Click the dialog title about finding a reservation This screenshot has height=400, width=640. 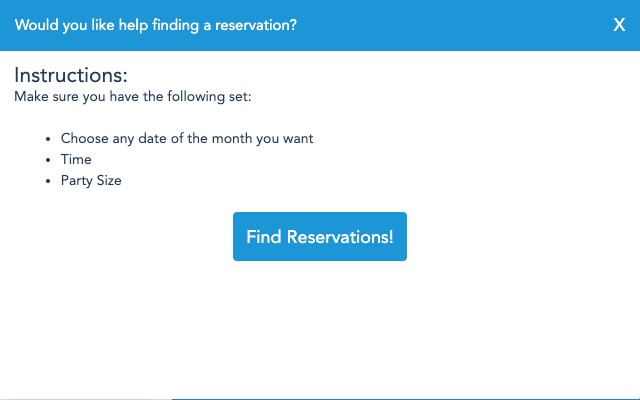point(155,25)
